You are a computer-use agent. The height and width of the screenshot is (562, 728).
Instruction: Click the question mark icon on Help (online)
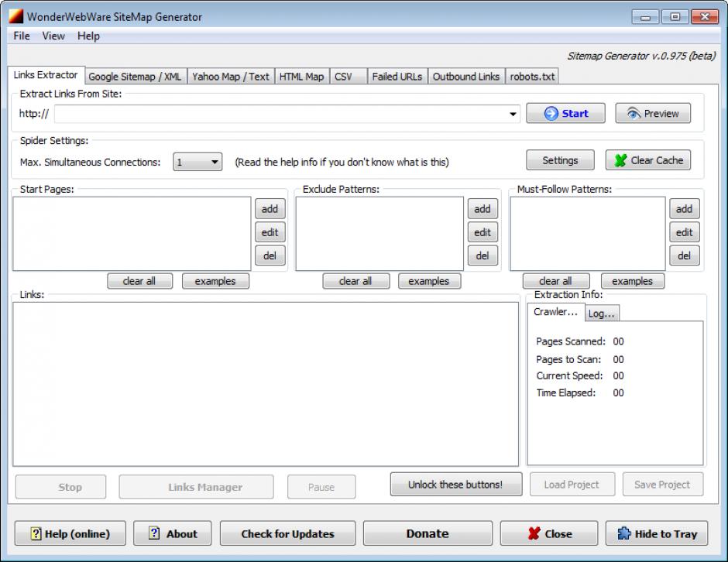click(36, 533)
